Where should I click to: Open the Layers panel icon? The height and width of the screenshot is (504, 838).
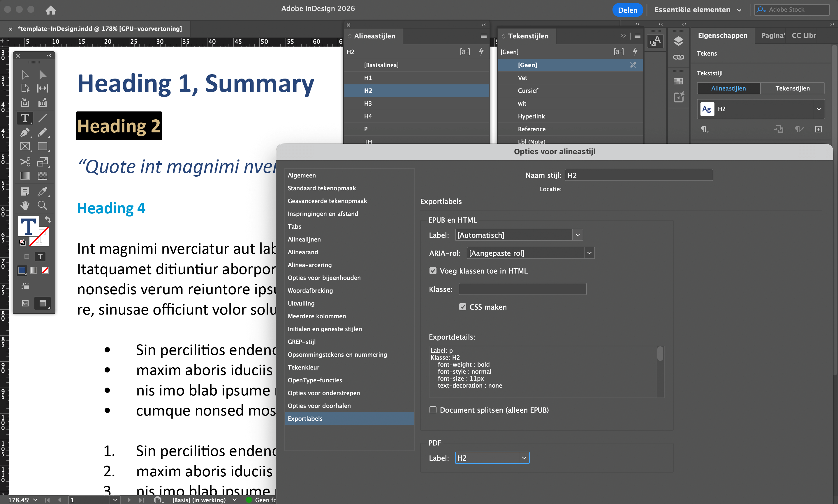click(678, 41)
